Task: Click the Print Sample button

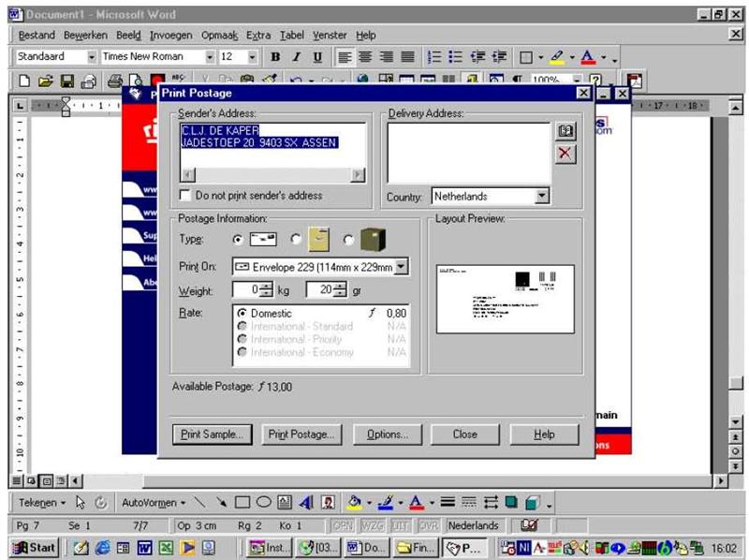Action: 213,435
